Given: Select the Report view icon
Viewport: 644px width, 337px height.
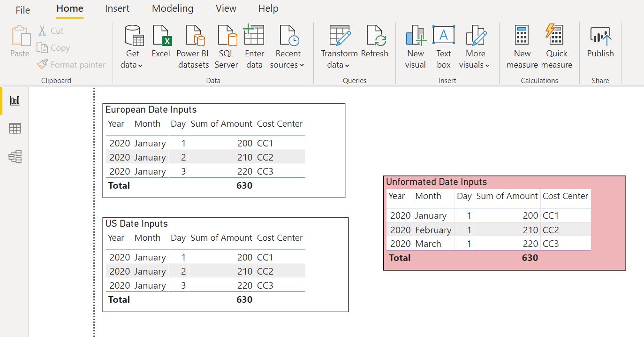Looking at the screenshot, I should (16, 100).
